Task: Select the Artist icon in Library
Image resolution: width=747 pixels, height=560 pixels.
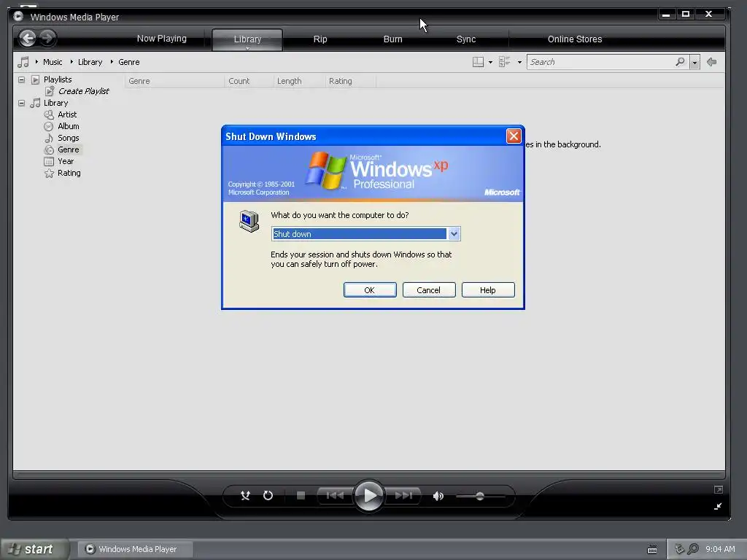Action: pos(49,114)
